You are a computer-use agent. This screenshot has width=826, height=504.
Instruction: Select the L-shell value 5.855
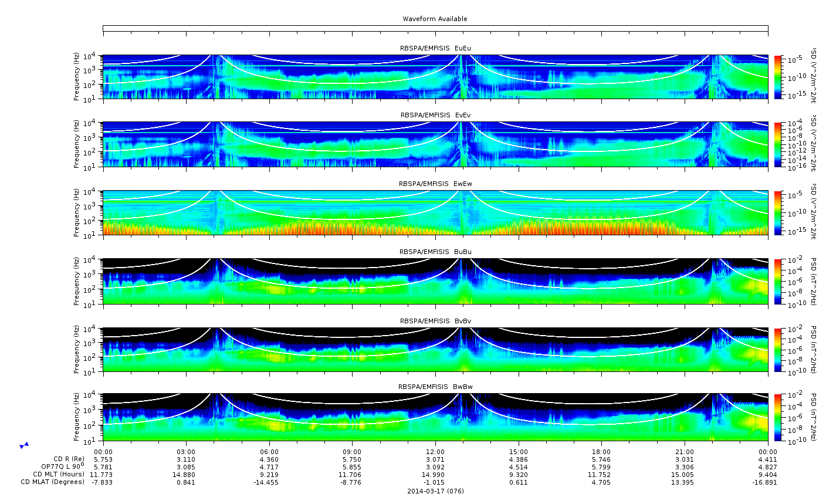[x=352, y=466]
